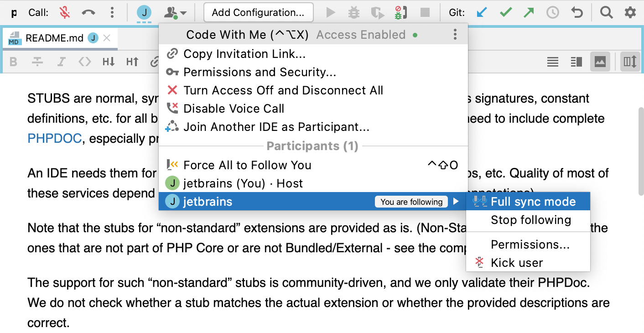The height and width of the screenshot is (333, 644).
Task: Disable Voice Call from the menu
Action: coord(234,109)
